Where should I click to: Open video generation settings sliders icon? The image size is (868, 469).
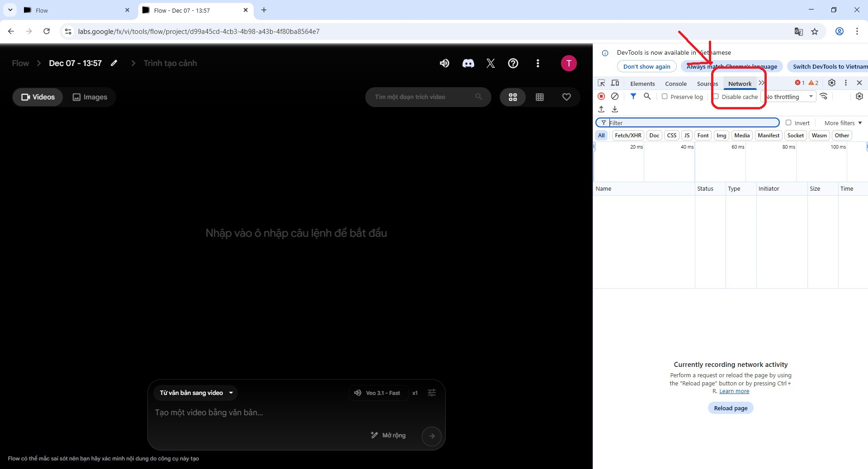coord(432,393)
